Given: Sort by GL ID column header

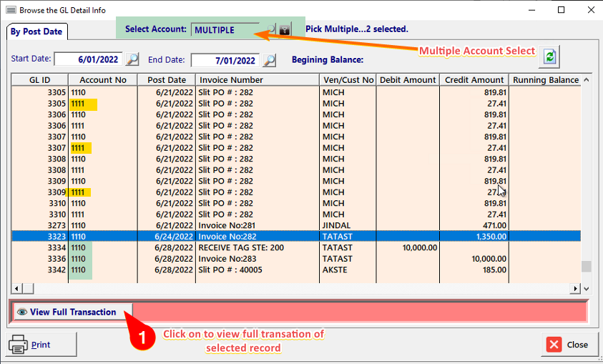Looking at the screenshot, I should coord(39,80).
